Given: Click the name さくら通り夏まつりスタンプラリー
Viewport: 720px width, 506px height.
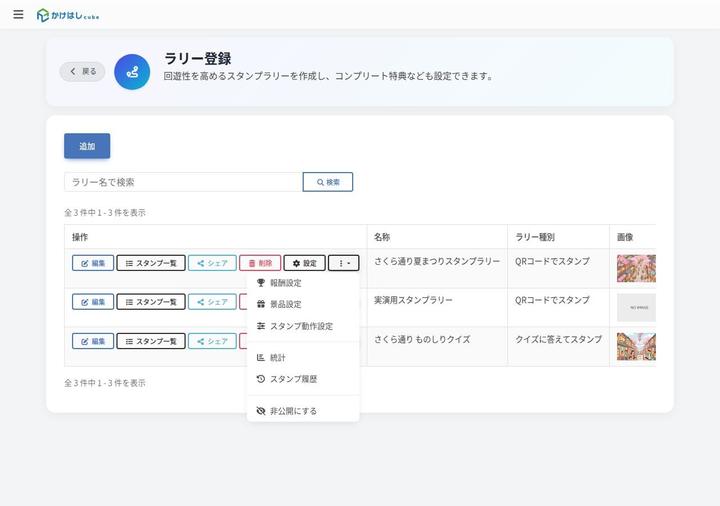Looking at the screenshot, I should tap(437, 261).
